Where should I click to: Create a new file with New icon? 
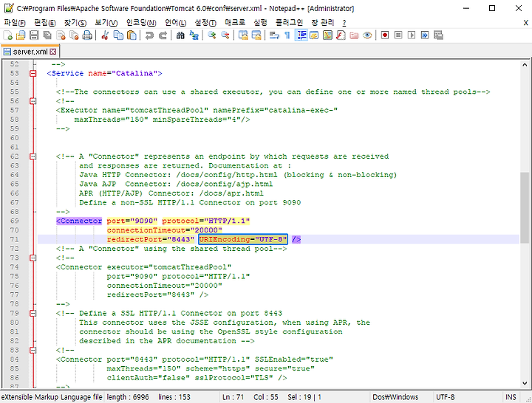[x=8, y=35]
